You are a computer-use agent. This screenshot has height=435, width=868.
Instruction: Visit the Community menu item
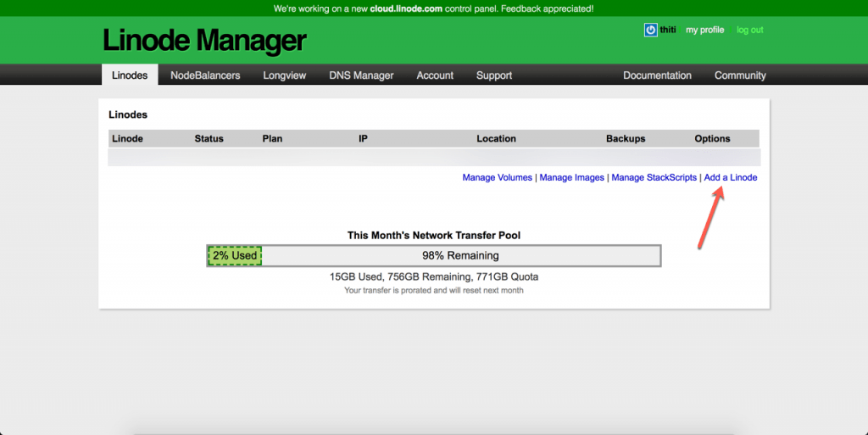coord(740,75)
